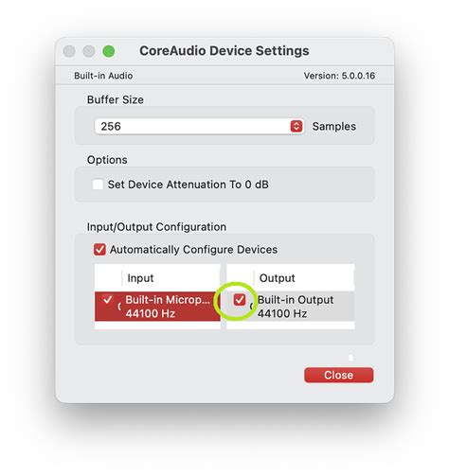Click the gray minimize window dot

click(89, 51)
